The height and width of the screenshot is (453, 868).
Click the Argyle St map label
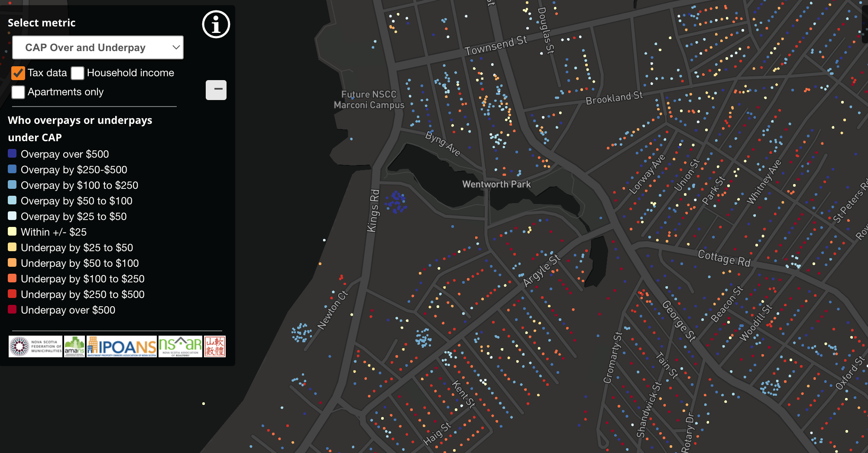[x=541, y=271]
